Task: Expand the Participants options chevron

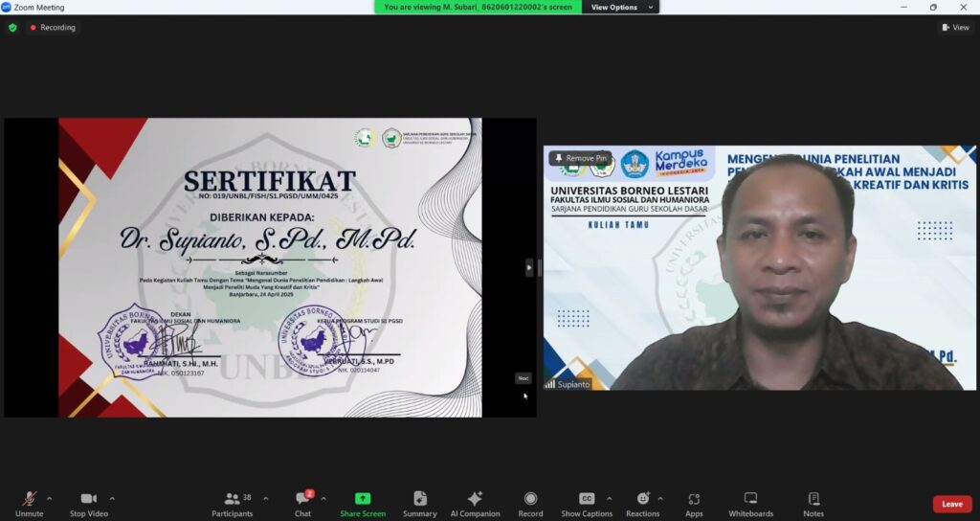Action: point(266,498)
